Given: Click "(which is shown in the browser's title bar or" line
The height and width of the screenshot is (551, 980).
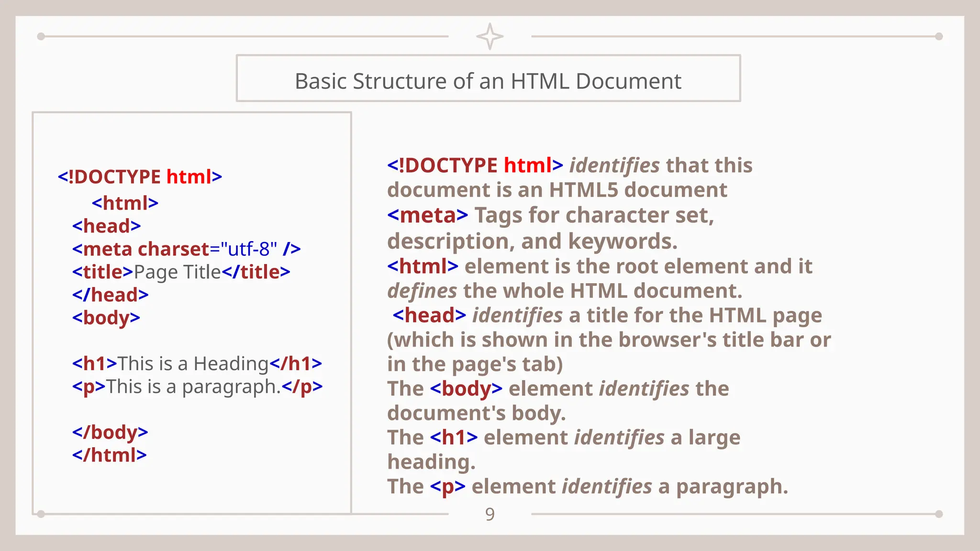Looking at the screenshot, I should (609, 340).
